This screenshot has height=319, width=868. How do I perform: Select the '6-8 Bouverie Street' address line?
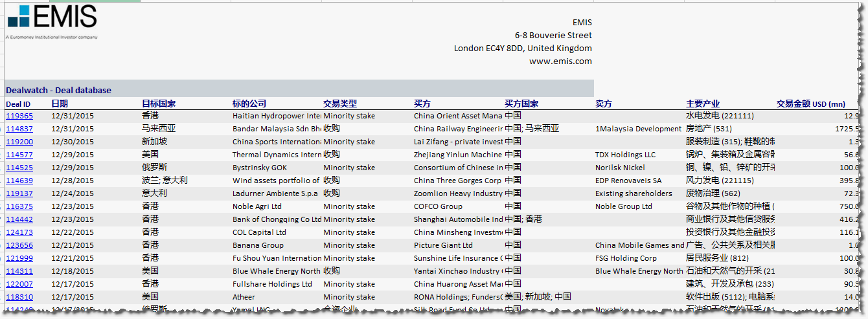pos(553,35)
